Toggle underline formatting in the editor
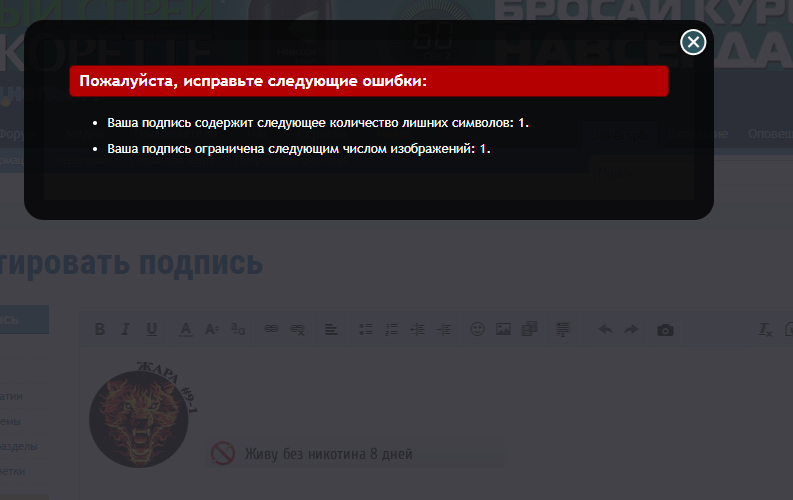793x500 pixels. (151, 330)
